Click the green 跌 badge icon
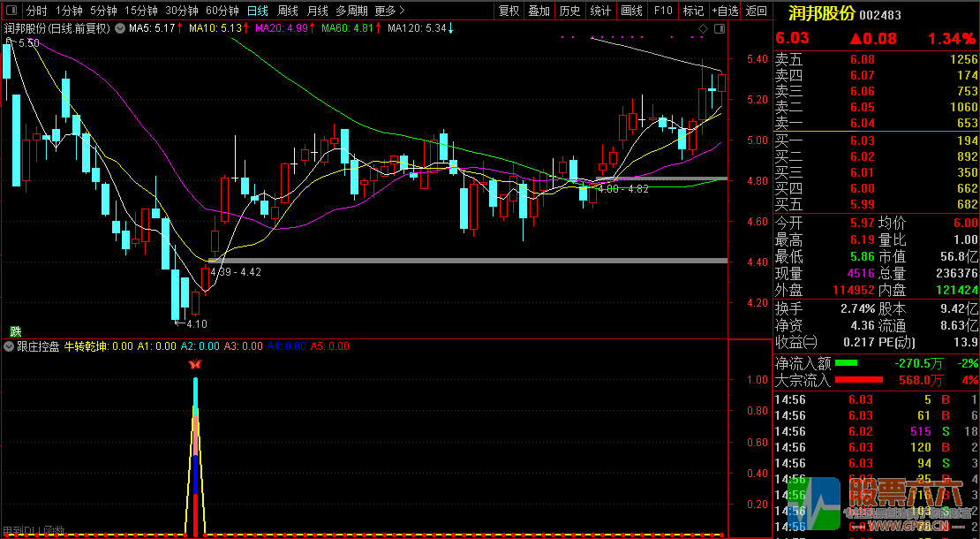The image size is (980, 539). point(15,331)
